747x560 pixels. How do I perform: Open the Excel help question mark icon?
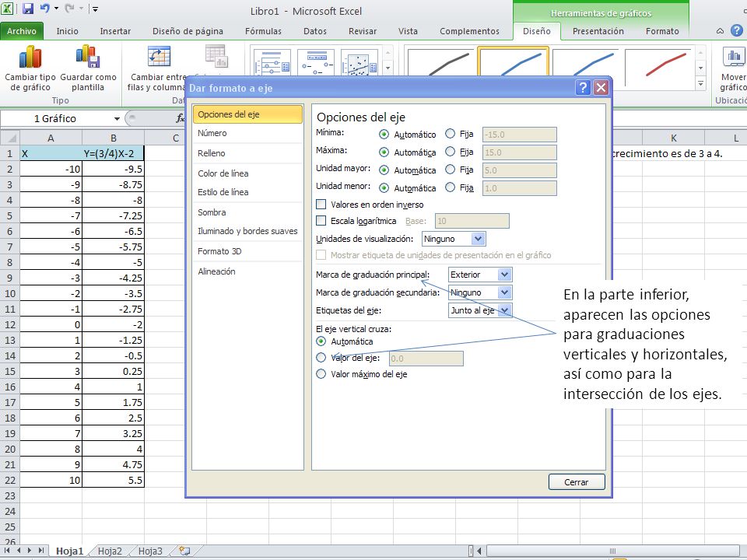[737, 31]
